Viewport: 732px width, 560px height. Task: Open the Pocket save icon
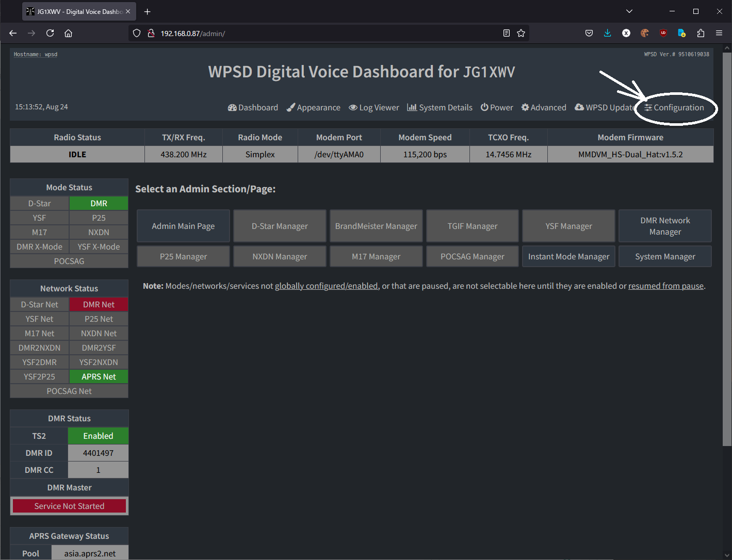(589, 33)
